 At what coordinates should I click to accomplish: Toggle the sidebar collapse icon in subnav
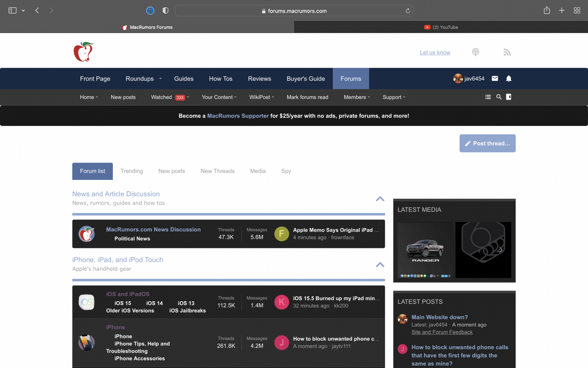click(509, 97)
